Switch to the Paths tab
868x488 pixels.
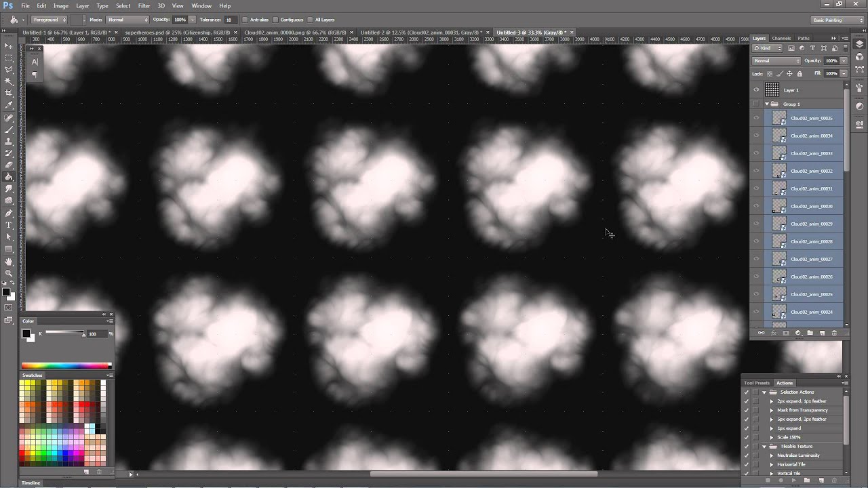click(x=804, y=38)
